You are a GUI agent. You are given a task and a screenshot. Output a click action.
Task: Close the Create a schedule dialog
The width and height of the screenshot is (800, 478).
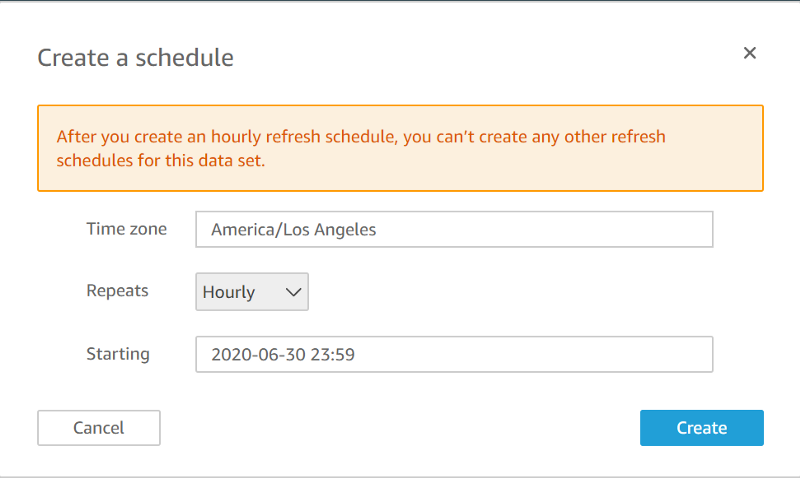point(749,53)
